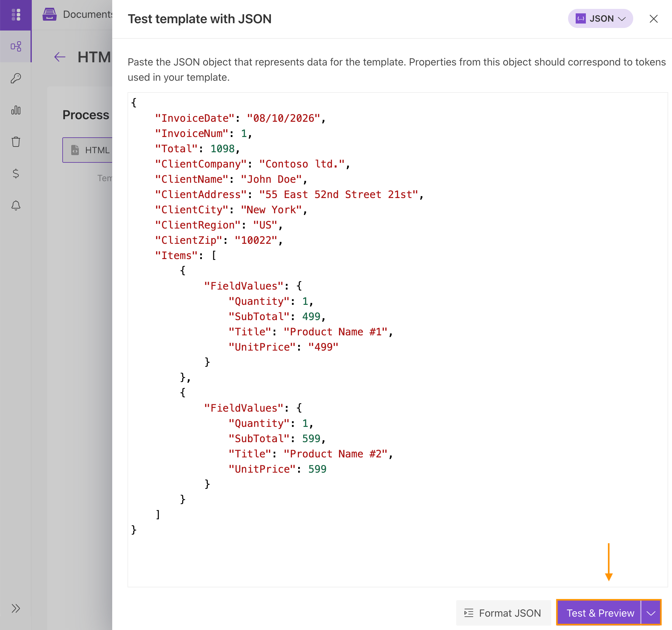
Task: Open the Processes flow icon in sidebar
Action: pos(16,46)
